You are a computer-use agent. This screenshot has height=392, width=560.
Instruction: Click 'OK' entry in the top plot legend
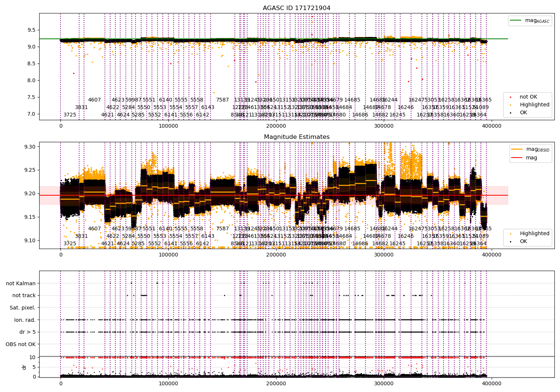tap(523, 113)
